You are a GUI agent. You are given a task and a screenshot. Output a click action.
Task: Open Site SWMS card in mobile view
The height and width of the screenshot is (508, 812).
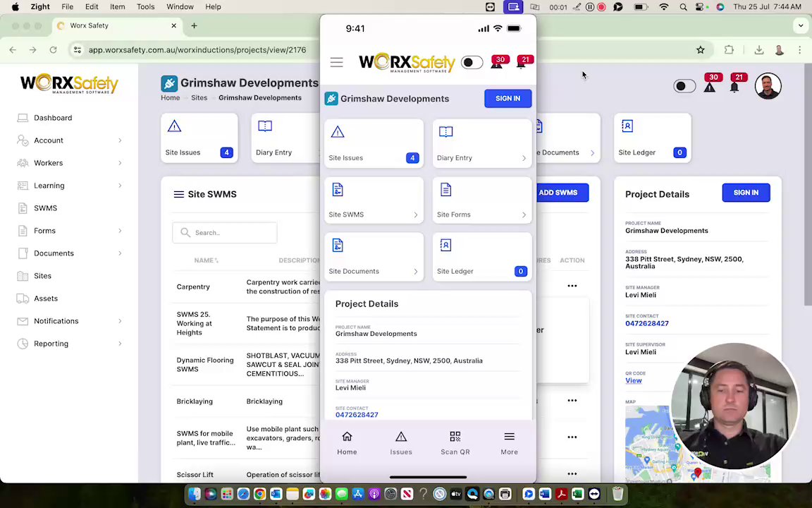[x=374, y=200]
